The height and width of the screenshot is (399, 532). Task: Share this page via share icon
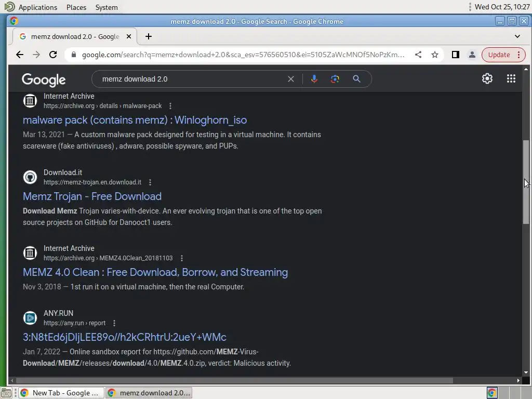(418, 55)
